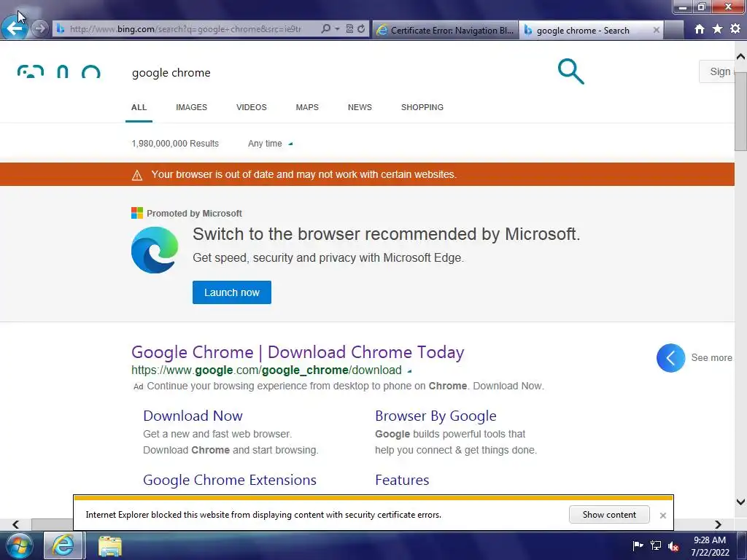Screen dimensions: 747x560
Task: Click the Bing logo at the top left
Action: coord(58,71)
